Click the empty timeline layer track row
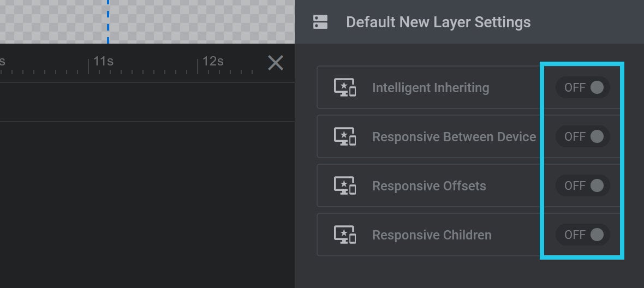644x288 pixels. [x=147, y=102]
